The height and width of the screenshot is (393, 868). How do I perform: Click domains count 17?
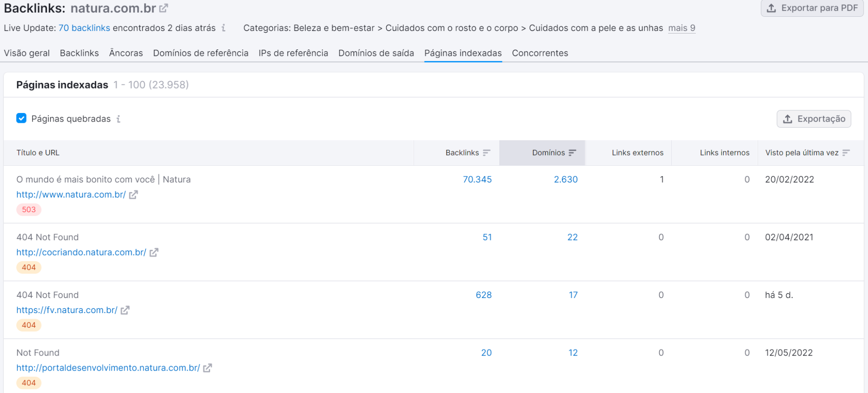tap(573, 295)
